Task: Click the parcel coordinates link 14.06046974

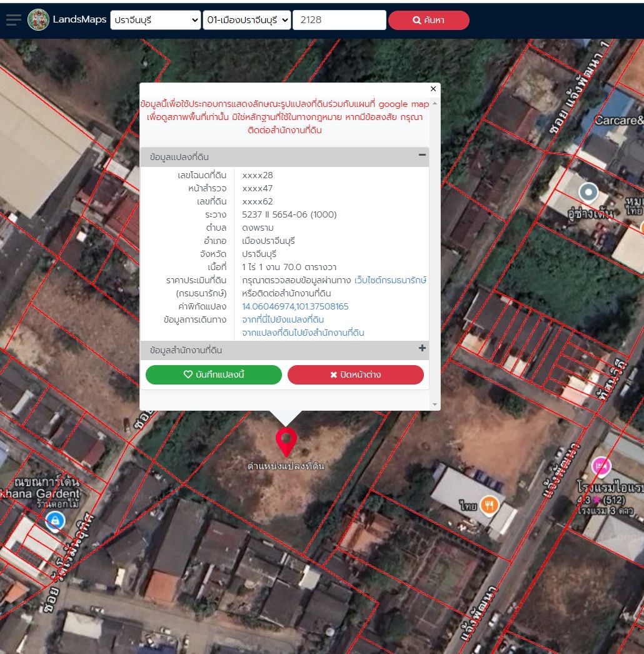Action: (295, 306)
